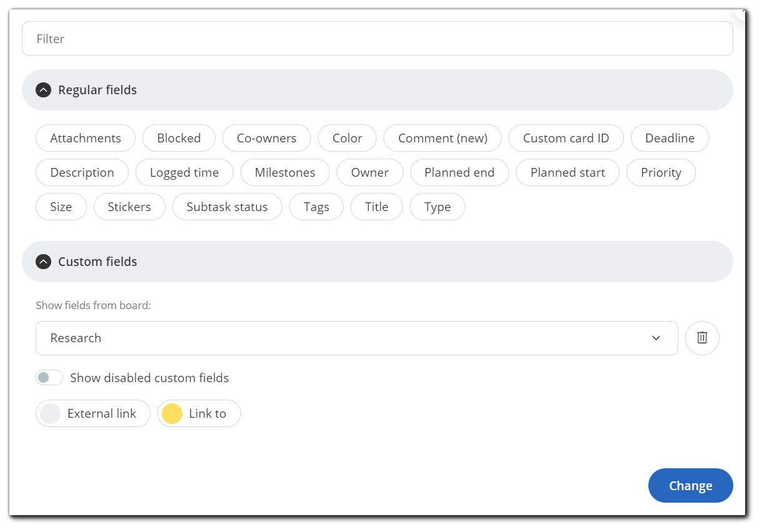Toggle Show disabled custom fields switch

[49, 378]
